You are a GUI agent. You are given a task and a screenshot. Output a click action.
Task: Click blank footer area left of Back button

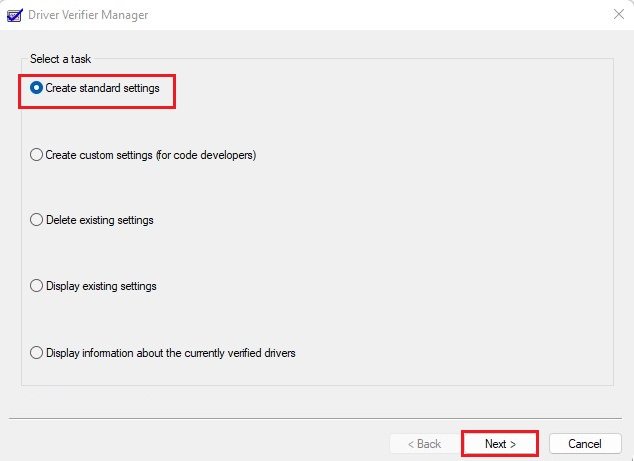[x=194, y=443]
